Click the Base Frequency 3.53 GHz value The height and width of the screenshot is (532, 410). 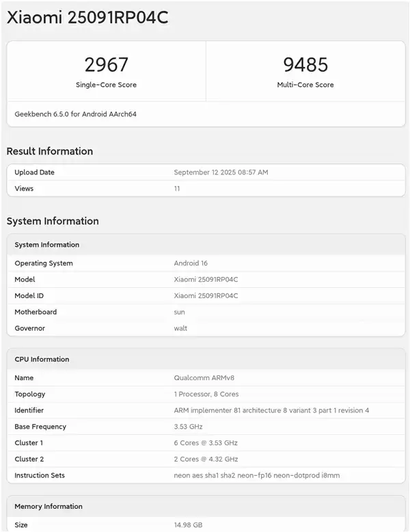(x=189, y=427)
